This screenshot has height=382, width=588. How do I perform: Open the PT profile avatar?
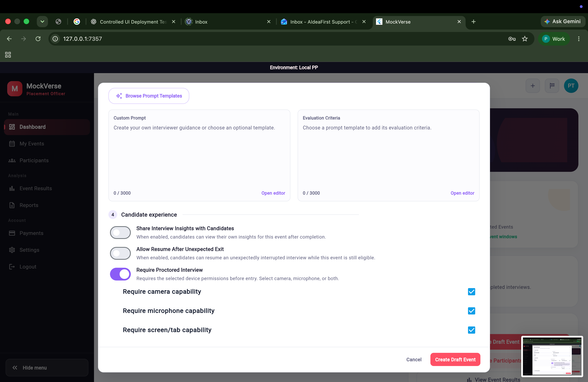click(x=571, y=86)
